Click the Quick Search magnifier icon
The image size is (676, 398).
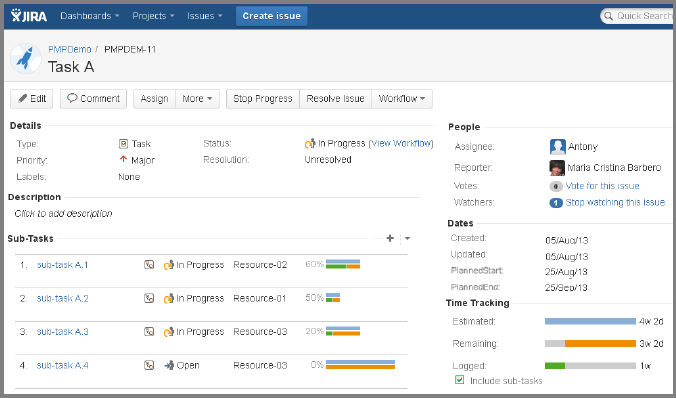click(x=608, y=16)
